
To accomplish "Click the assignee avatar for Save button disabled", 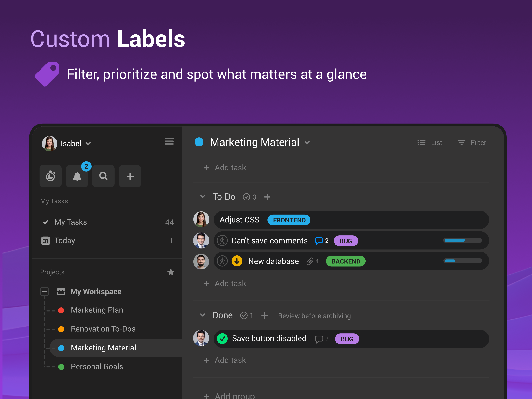I will (x=201, y=338).
